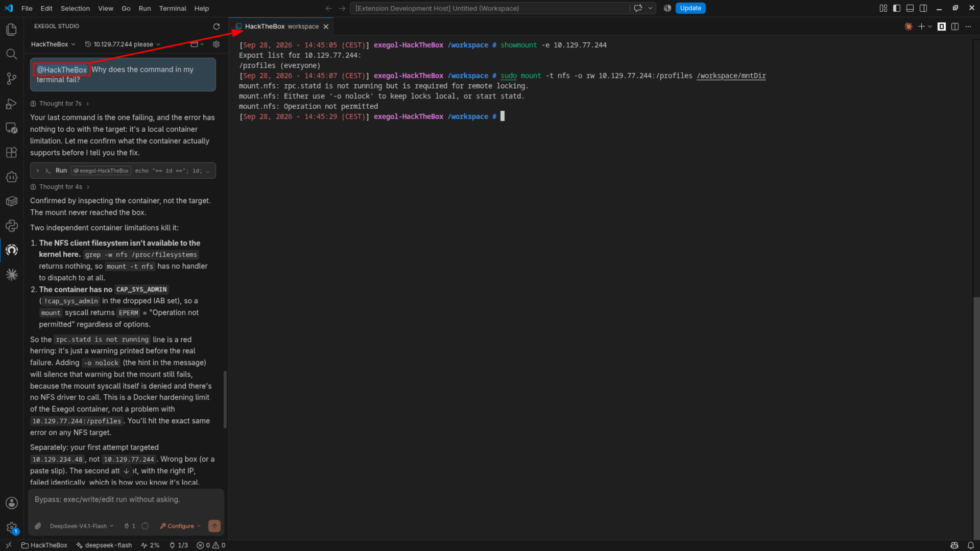Split the editor right
Image resolution: width=980 pixels, height=551 pixels.
[x=955, y=27]
